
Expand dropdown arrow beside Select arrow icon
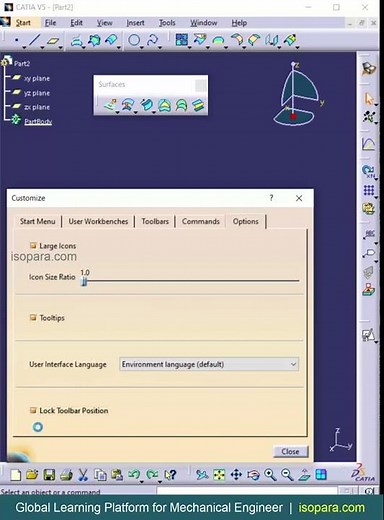click(x=376, y=105)
